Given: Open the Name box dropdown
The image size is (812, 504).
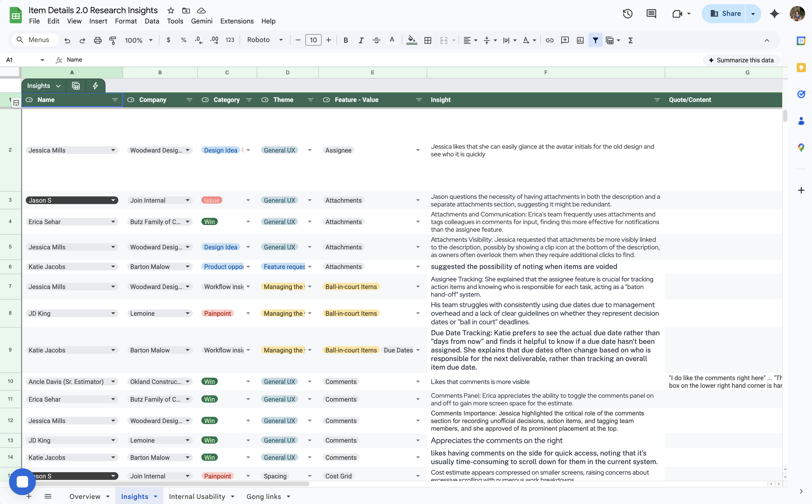Looking at the screenshot, I should point(42,60).
